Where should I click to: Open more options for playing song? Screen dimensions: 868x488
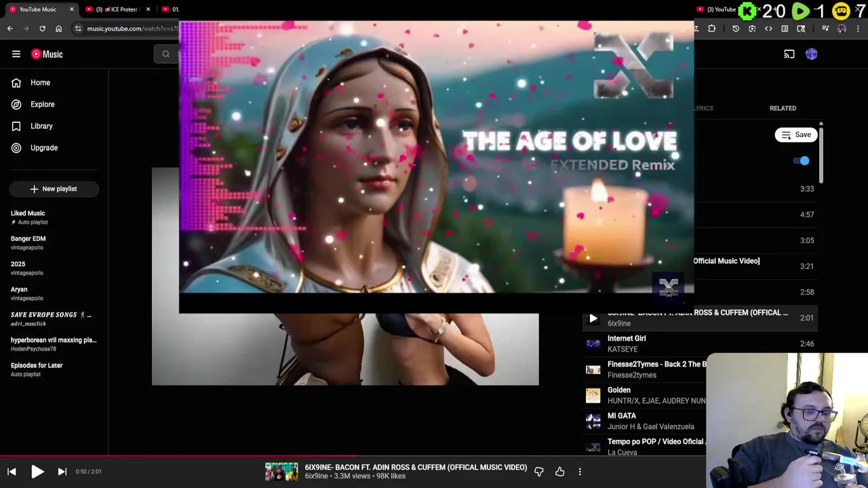580,472
